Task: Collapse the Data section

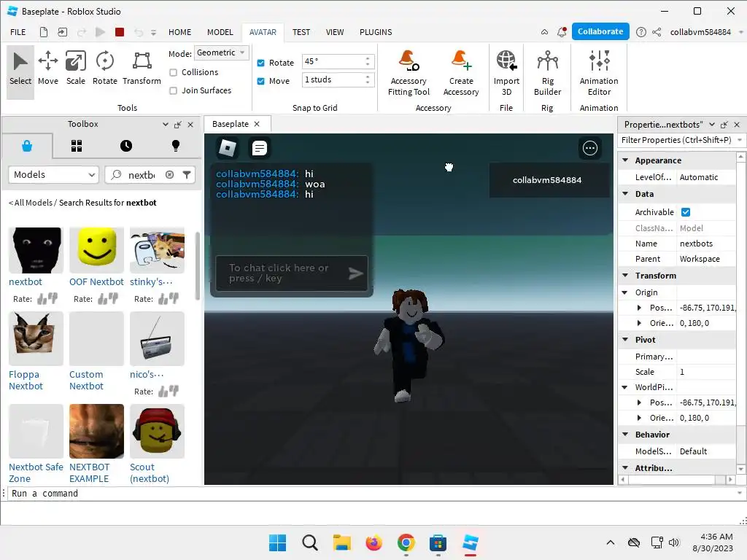Action: point(625,194)
